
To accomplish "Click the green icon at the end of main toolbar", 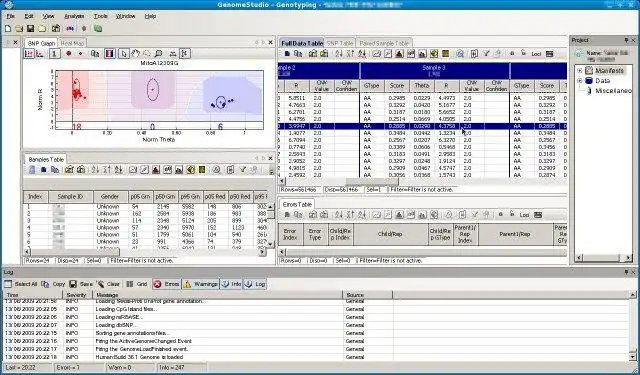I will 98,29.
